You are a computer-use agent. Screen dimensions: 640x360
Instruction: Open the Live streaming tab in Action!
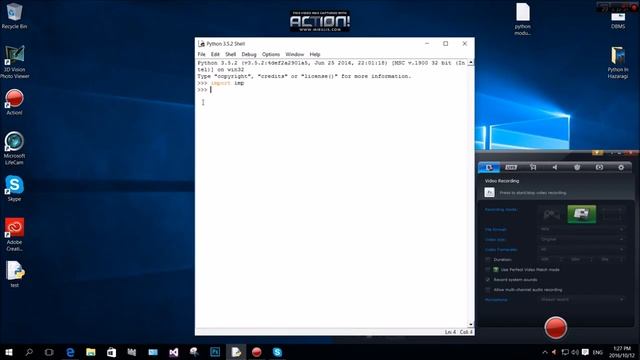point(511,167)
